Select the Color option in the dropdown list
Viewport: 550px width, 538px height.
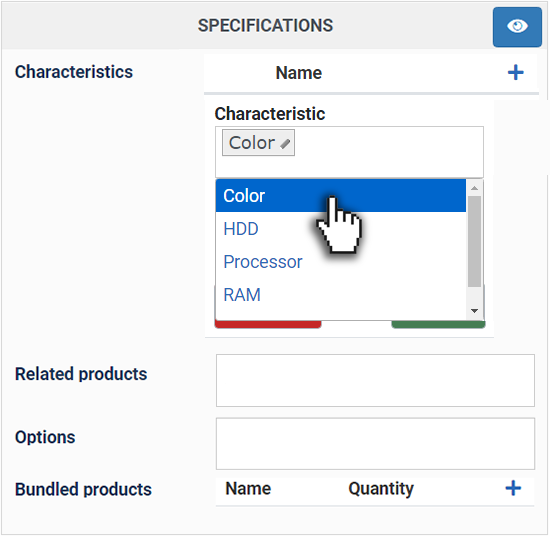coord(341,196)
